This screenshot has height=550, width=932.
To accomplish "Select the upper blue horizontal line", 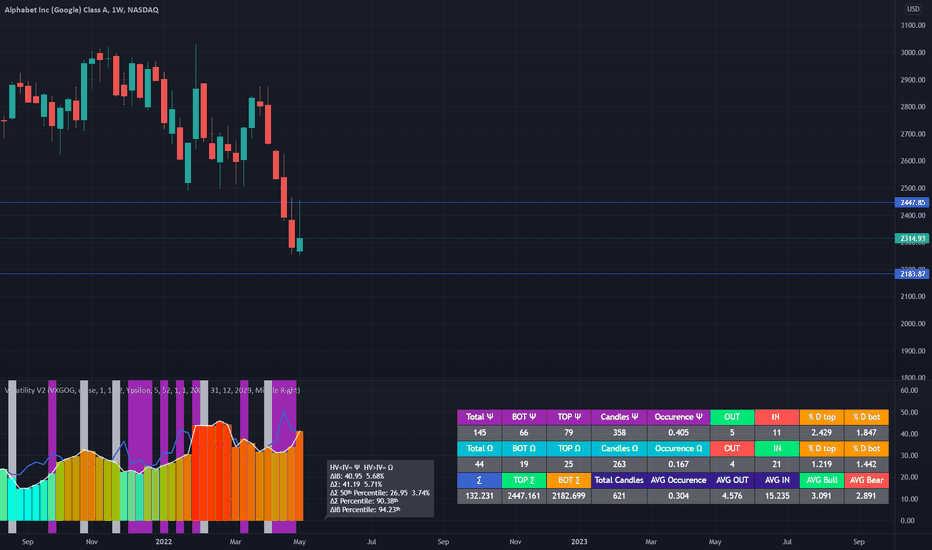I will 447,203.
